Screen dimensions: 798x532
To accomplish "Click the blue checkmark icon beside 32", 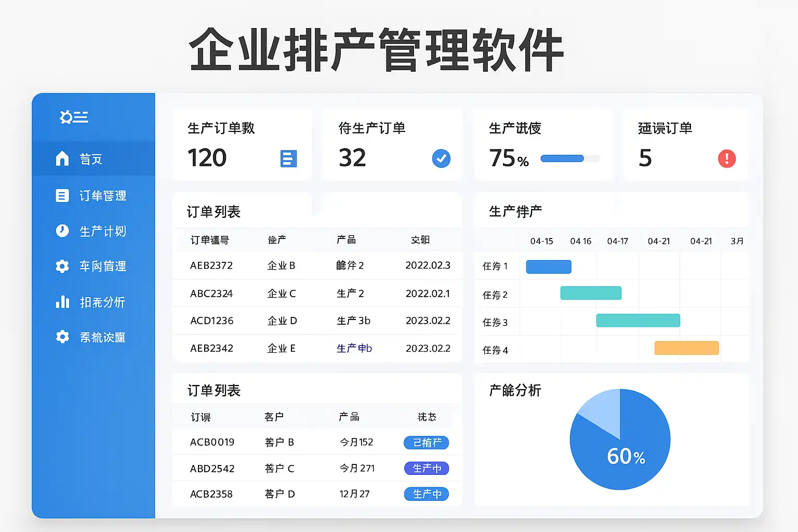I will [441, 158].
